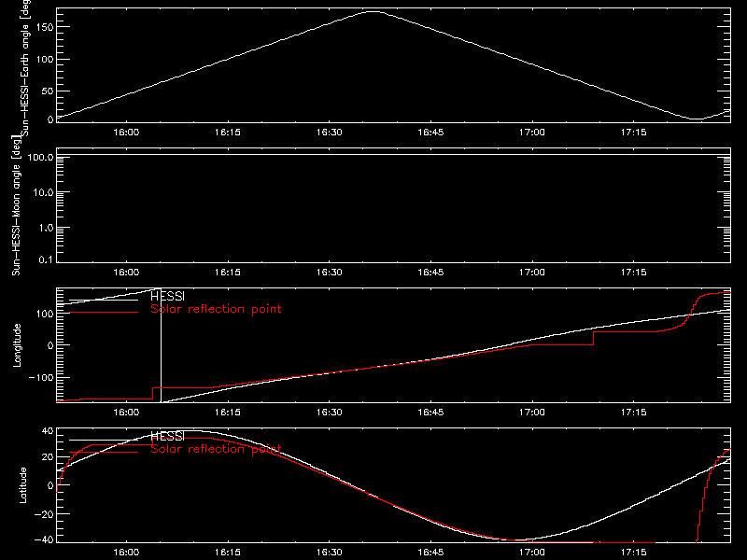Click the 17:00 label under Latitude plot
This screenshot has height=560, width=747.
532,553
